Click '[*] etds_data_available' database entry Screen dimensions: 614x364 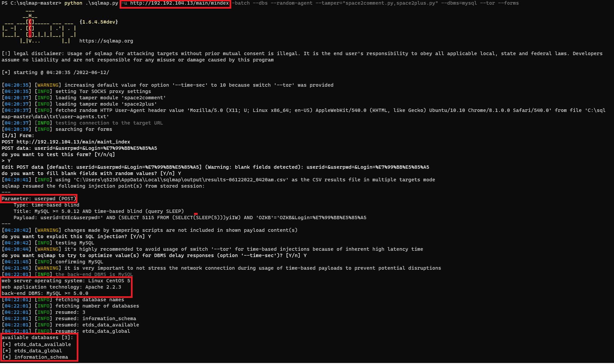pos(37,344)
